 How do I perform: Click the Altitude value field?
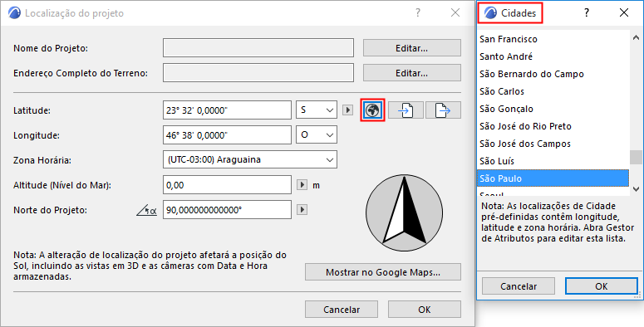point(227,185)
